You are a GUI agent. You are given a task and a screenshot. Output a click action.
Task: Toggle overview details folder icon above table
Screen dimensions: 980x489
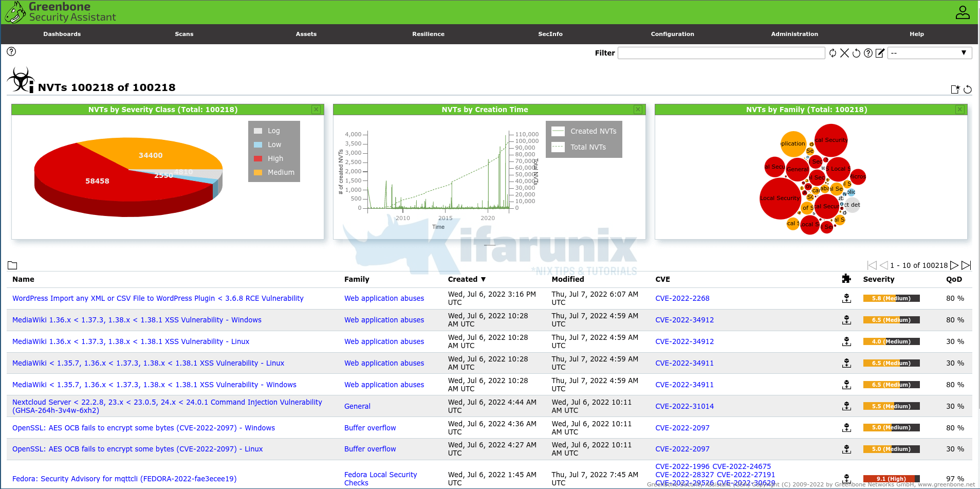[12, 265]
